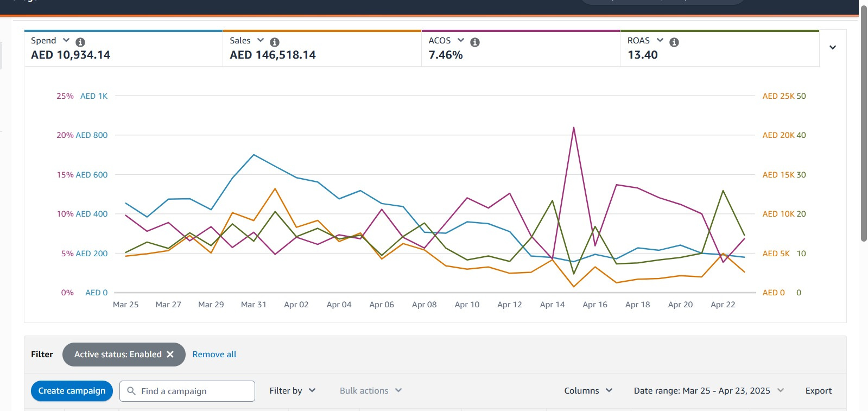Open info tooltip next to Sales
Image resolution: width=868 pixels, height=411 pixels.
(x=275, y=42)
